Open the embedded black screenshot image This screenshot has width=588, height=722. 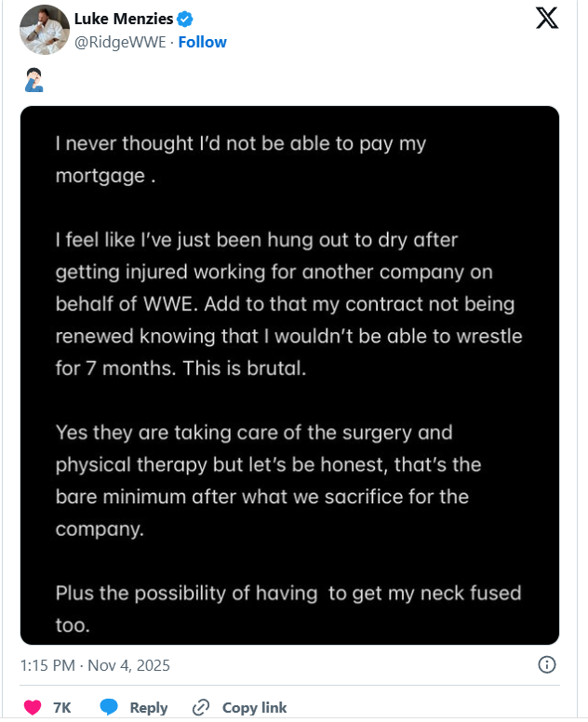coord(289,375)
